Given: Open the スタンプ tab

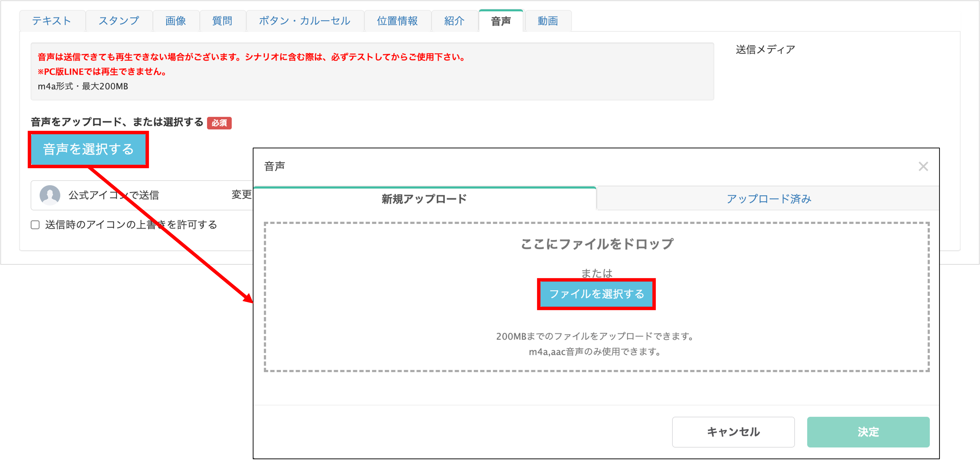Looking at the screenshot, I should [x=119, y=21].
